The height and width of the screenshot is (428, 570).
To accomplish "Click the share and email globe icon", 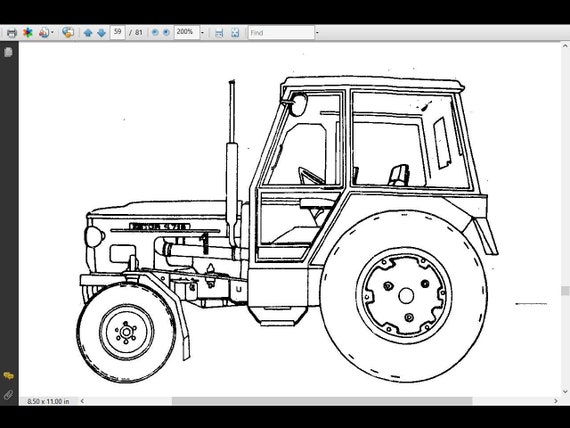I will [68, 32].
